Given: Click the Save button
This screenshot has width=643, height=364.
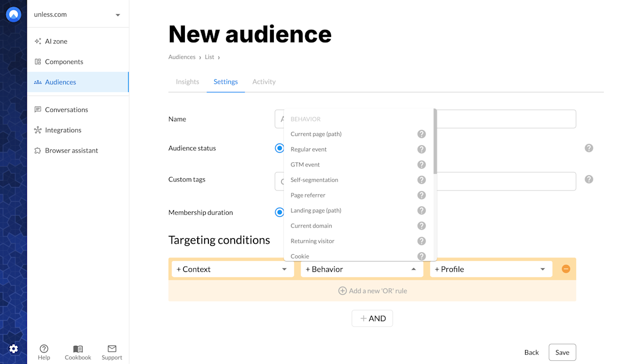Looking at the screenshot, I should point(562,352).
